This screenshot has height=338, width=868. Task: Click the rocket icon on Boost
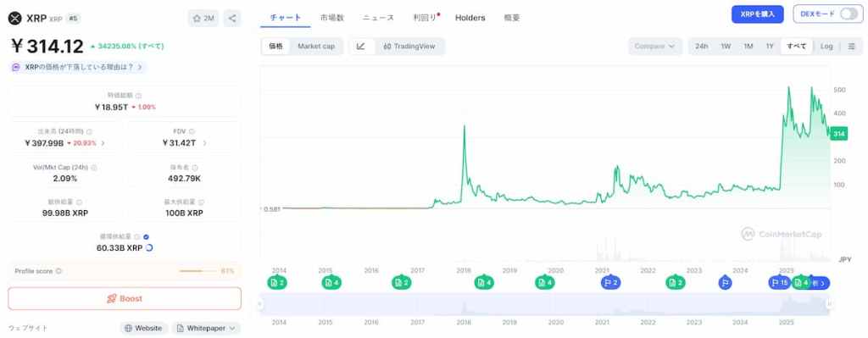[111, 299]
